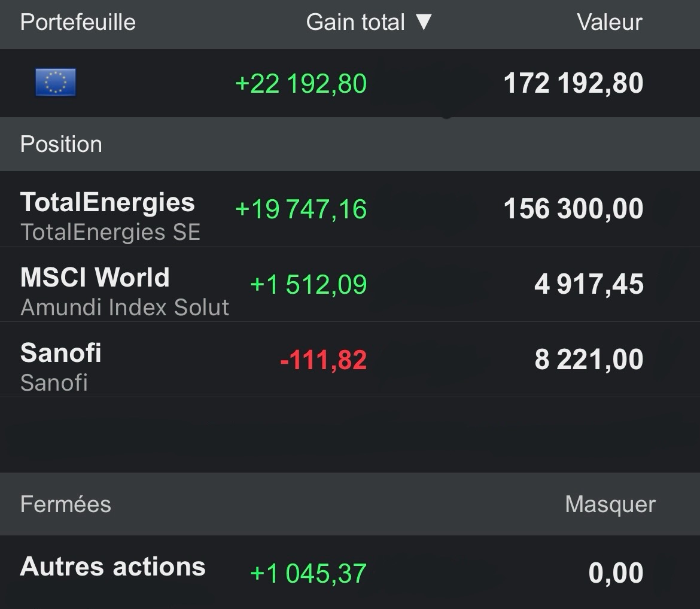The width and height of the screenshot is (700, 609).
Task: Tap MSCI World gain +1 512,09
Action: click(309, 284)
